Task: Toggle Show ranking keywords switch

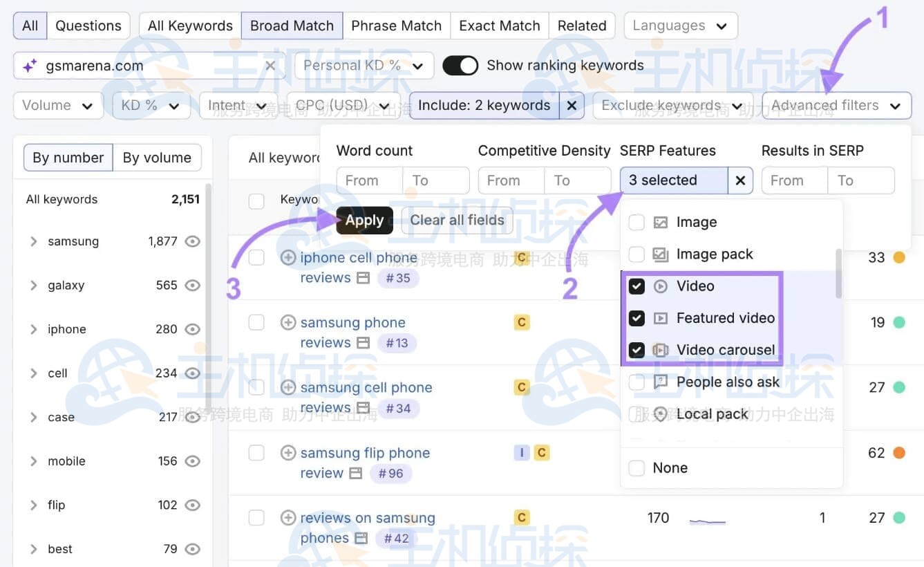Action: (460, 65)
